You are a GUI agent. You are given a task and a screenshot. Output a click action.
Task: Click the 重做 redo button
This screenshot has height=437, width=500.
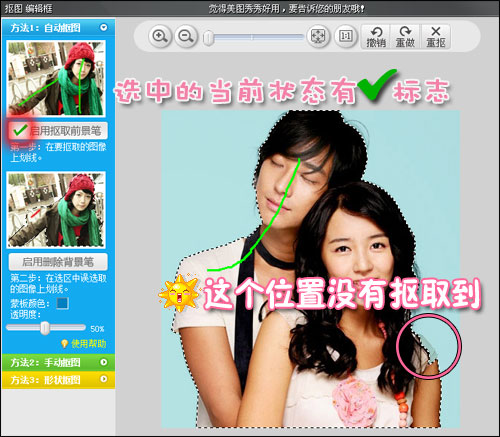(x=405, y=37)
